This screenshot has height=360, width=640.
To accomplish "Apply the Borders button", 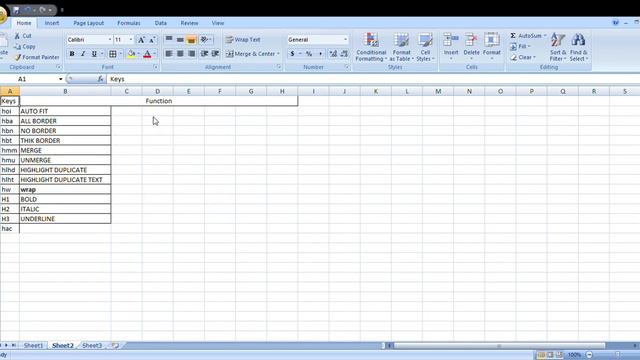I will pos(113,53).
